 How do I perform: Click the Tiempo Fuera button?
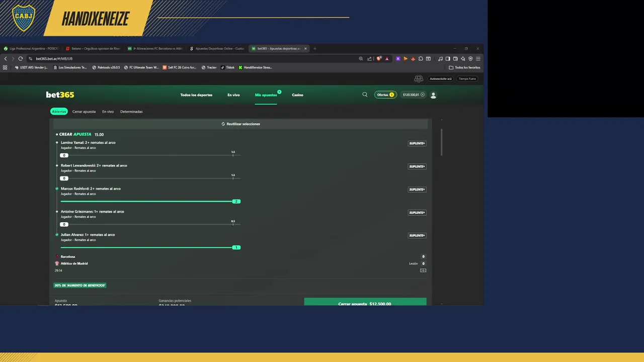(x=467, y=79)
